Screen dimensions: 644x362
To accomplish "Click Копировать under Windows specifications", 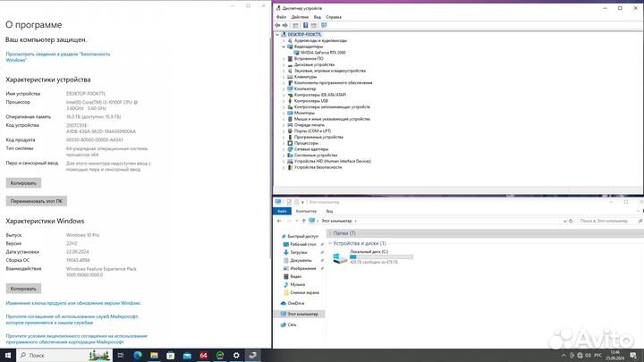I will pyautogui.click(x=23, y=289).
